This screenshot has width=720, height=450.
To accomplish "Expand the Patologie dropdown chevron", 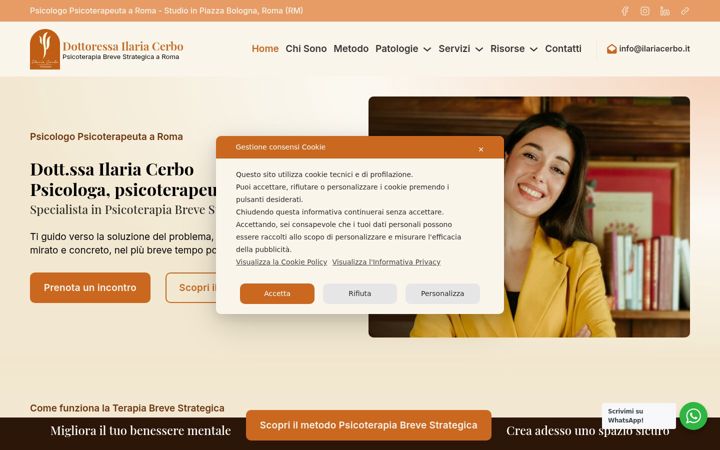I will pyautogui.click(x=427, y=49).
